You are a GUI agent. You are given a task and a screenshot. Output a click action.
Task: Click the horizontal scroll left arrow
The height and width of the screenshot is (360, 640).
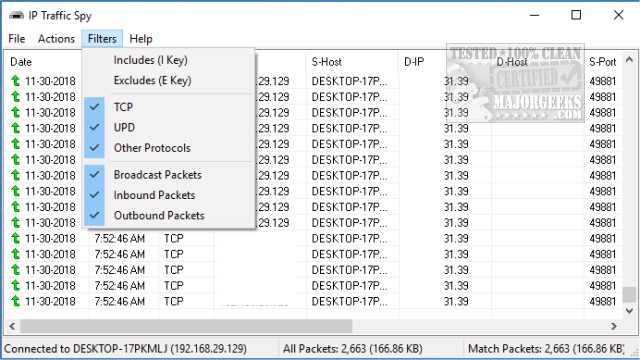click(x=12, y=326)
